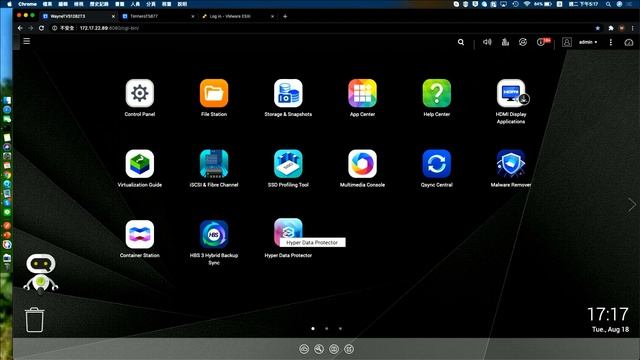Launch Malware Remover

511,164
